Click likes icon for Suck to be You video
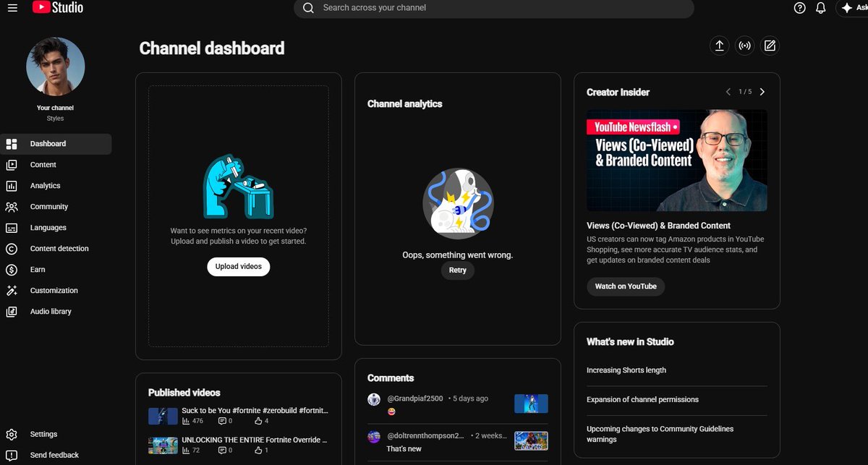The image size is (868, 465). tap(258, 421)
